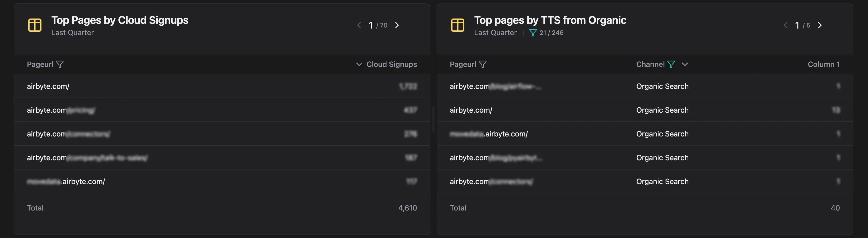The width and height of the screenshot is (868, 238).
Task: Select airbyte.com/ row in Cloud Signups table
Action: click(x=222, y=86)
